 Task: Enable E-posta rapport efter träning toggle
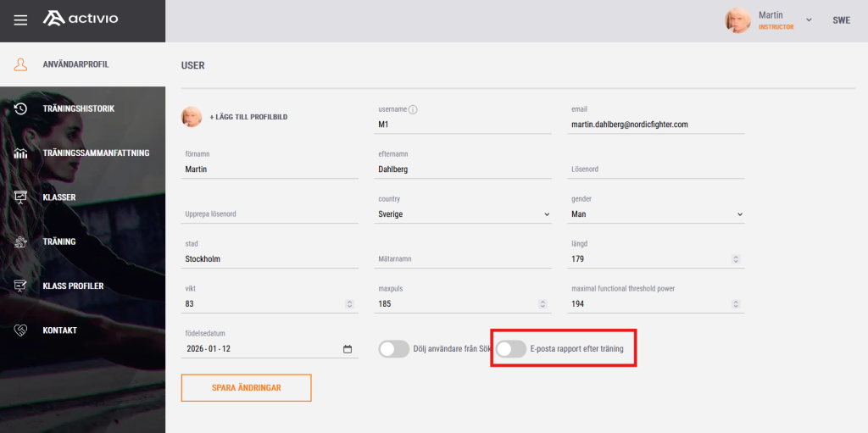point(511,349)
